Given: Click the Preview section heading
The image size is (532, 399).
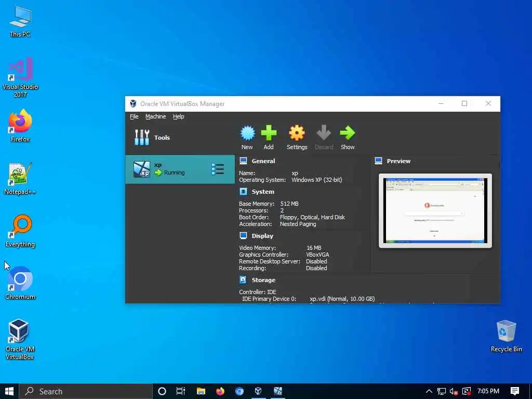Looking at the screenshot, I should click(398, 161).
